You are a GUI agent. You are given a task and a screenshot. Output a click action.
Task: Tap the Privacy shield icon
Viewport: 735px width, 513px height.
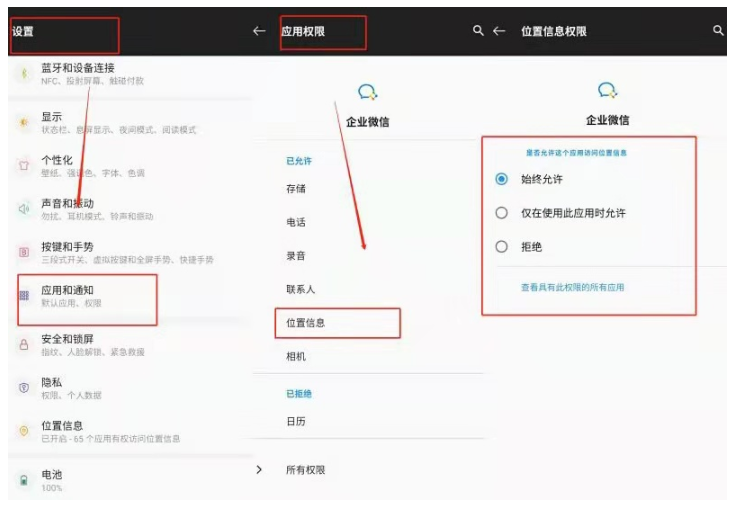click(24, 388)
